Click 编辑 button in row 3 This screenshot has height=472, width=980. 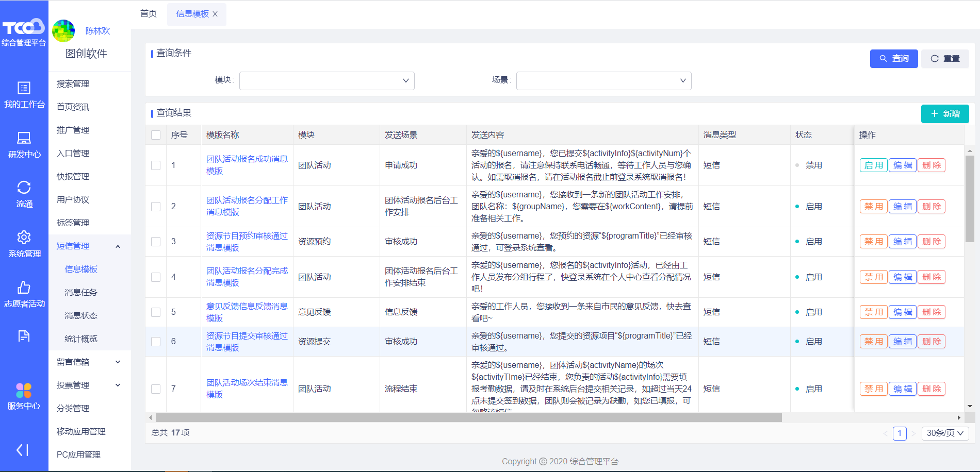click(903, 242)
